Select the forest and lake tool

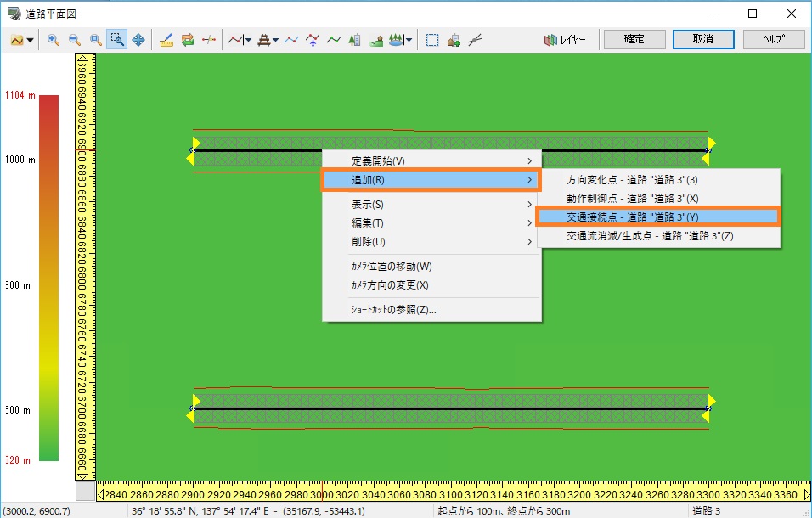[396, 40]
